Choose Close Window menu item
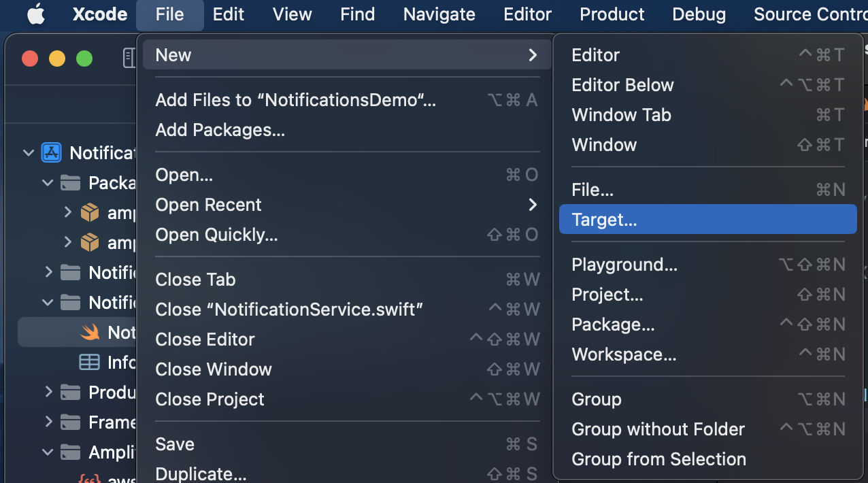 point(347,369)
